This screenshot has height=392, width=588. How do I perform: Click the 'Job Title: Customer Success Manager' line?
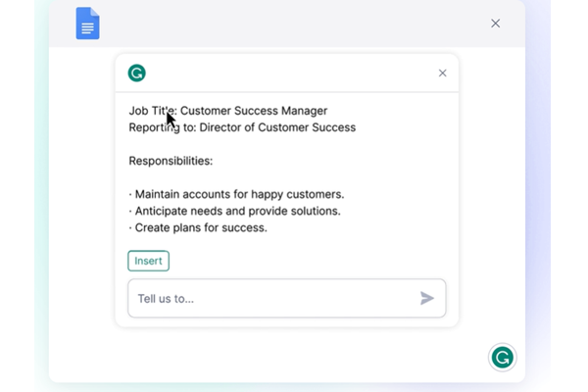click(228, 111)
